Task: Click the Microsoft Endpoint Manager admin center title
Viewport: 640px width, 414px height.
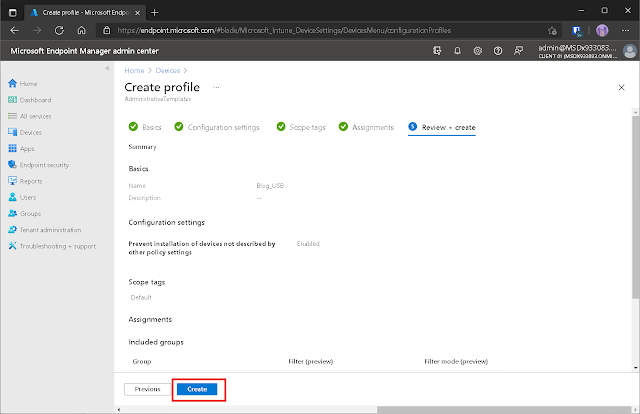Action: 84,51
